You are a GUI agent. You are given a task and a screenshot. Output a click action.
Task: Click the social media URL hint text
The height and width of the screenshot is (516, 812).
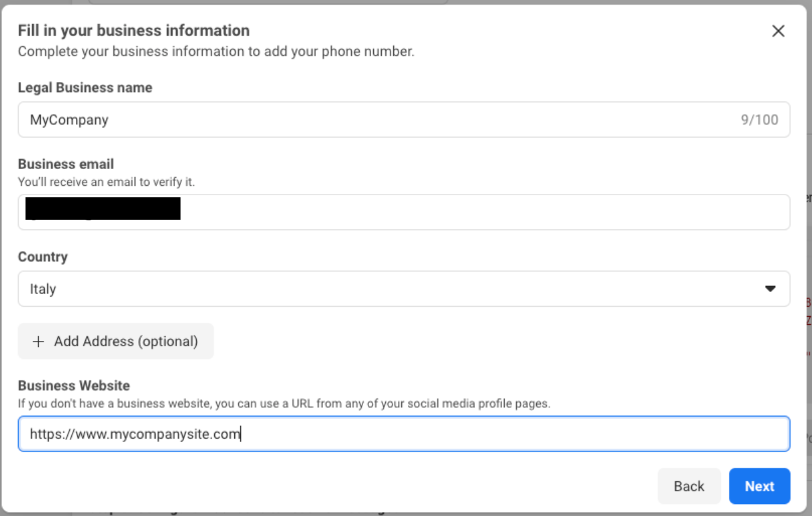tap(284, 404)
